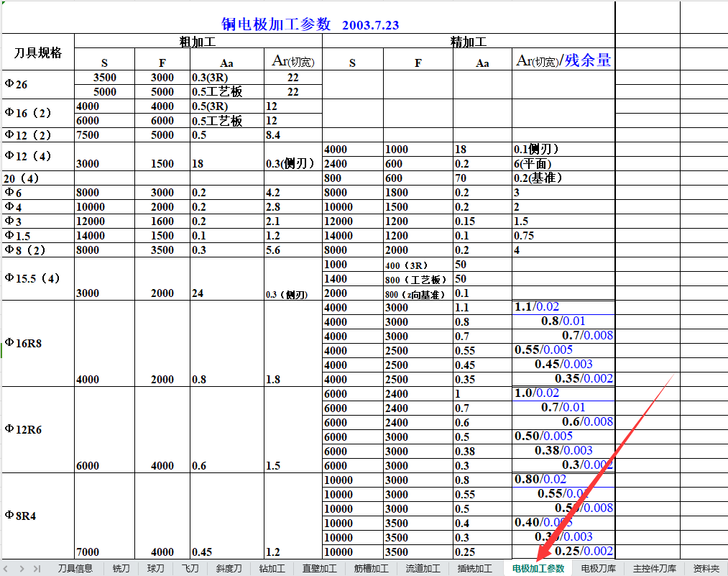Open the 资料夹 sheet tab
The image size is (728, 576).
706,568
